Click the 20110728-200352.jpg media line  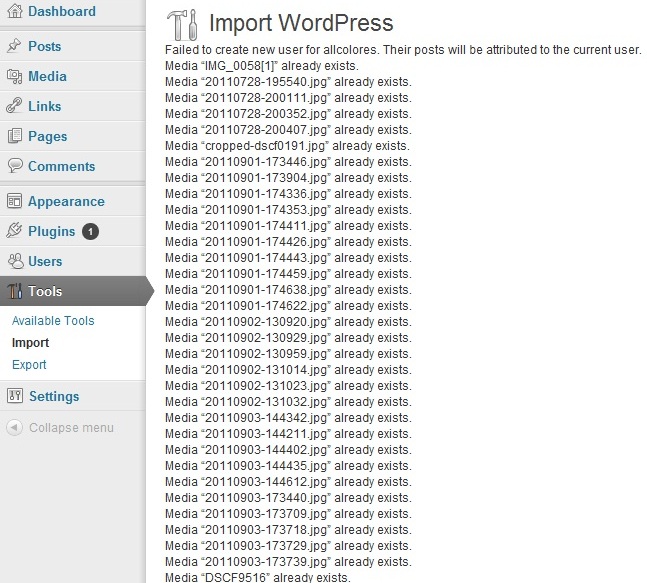point(288,114)
